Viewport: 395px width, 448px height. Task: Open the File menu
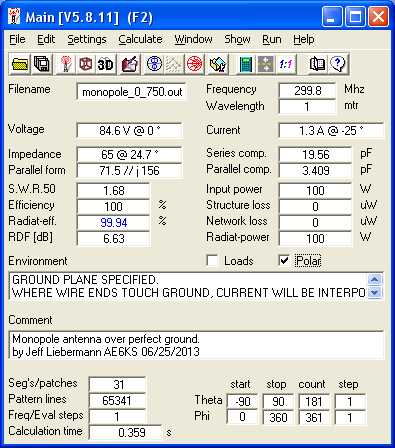(17, 39)
